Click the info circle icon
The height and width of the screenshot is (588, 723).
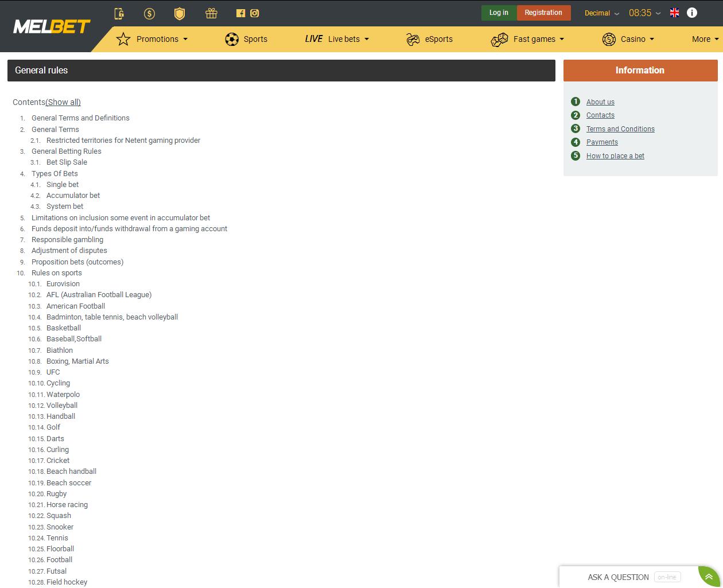[x=692, y=13]
